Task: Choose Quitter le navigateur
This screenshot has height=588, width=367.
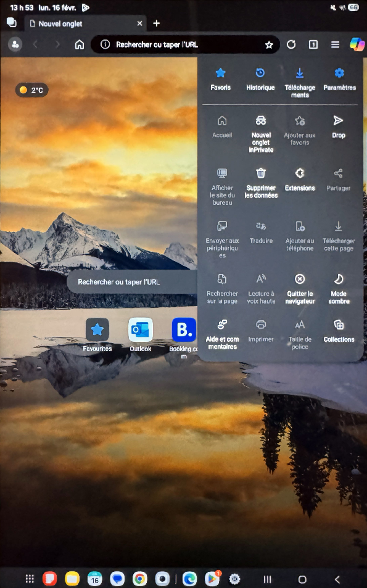Action: tap(300, 289)
